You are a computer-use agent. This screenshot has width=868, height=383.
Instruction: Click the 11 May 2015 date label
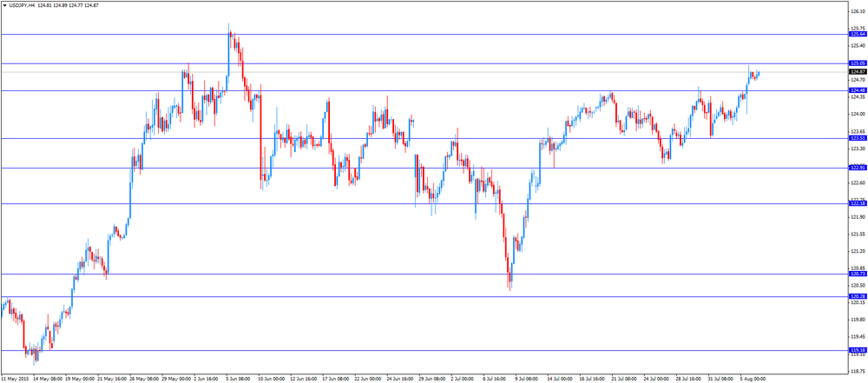[x=15, y=380]
